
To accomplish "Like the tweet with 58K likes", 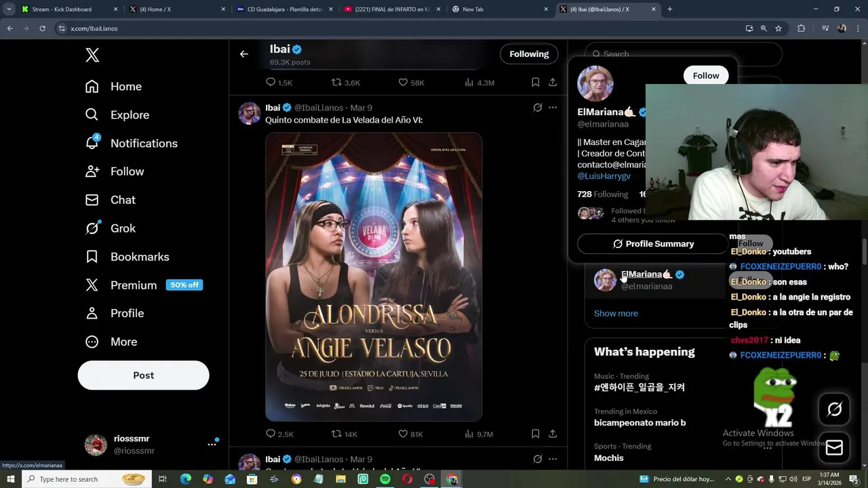I will pos(411,83).
